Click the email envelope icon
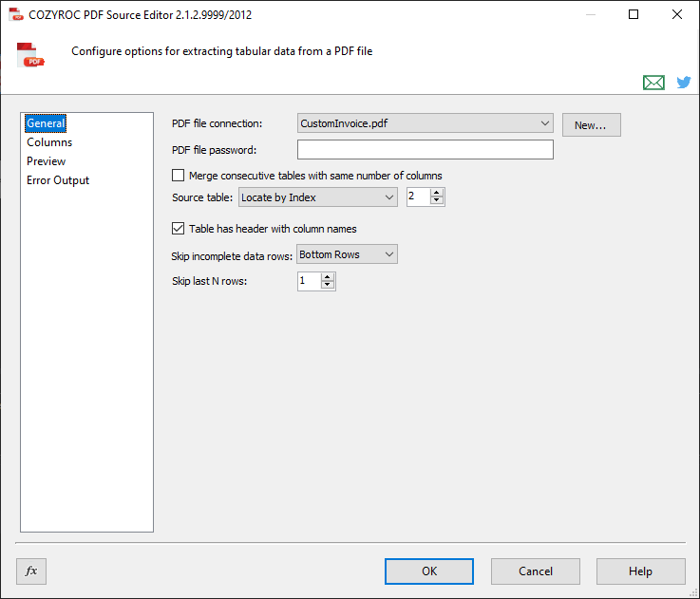 [653, 83]
